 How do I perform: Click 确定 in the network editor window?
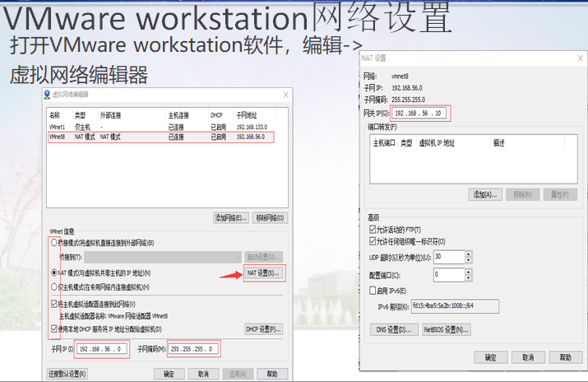(169, 374)
